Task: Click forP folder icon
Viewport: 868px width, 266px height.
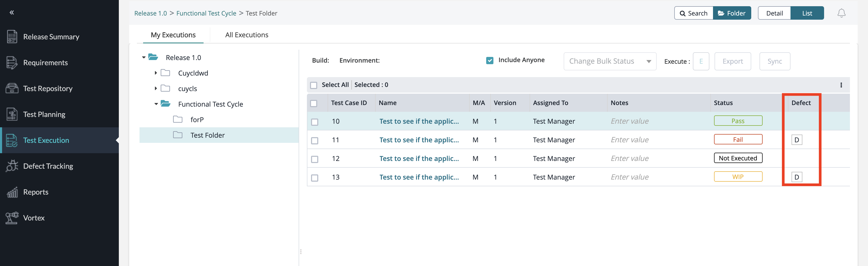Action: tap(177, 119)
